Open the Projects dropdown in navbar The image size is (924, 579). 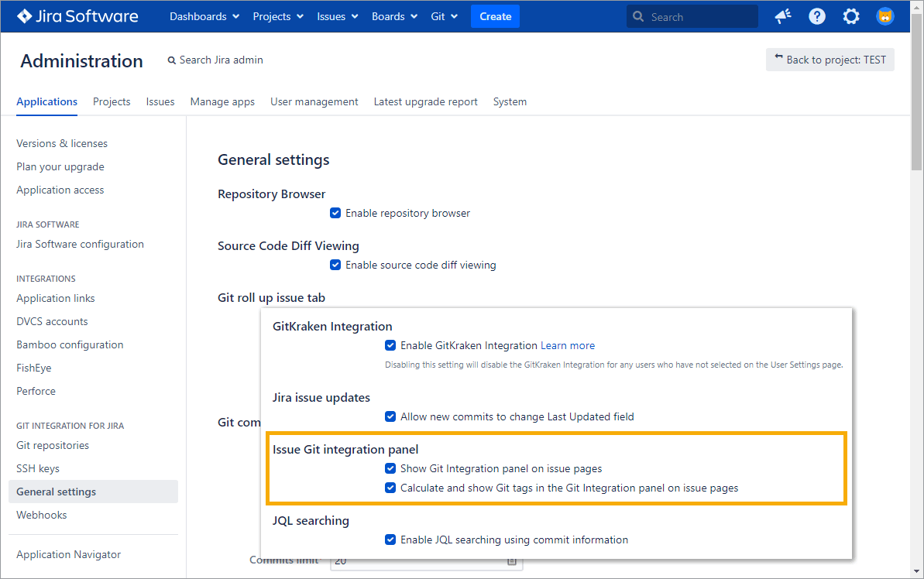point(278,16)
